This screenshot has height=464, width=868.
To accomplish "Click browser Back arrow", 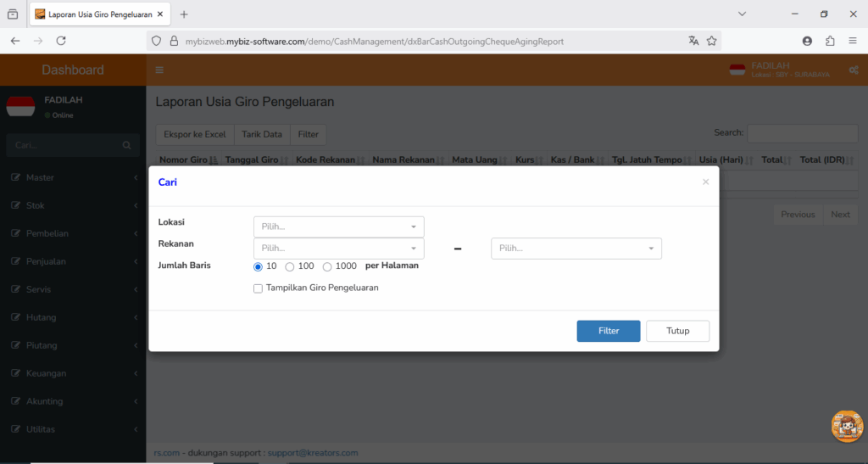I will point(15,41).
